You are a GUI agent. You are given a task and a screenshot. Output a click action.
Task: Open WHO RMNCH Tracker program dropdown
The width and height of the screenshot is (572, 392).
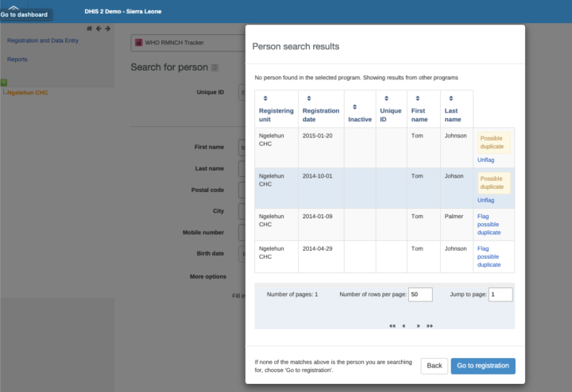point(188,43)
